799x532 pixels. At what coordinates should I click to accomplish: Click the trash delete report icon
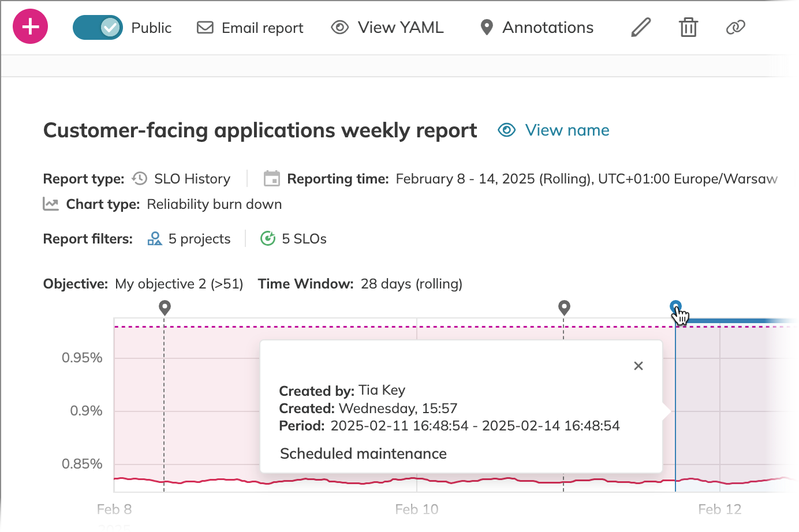(688, 27)
